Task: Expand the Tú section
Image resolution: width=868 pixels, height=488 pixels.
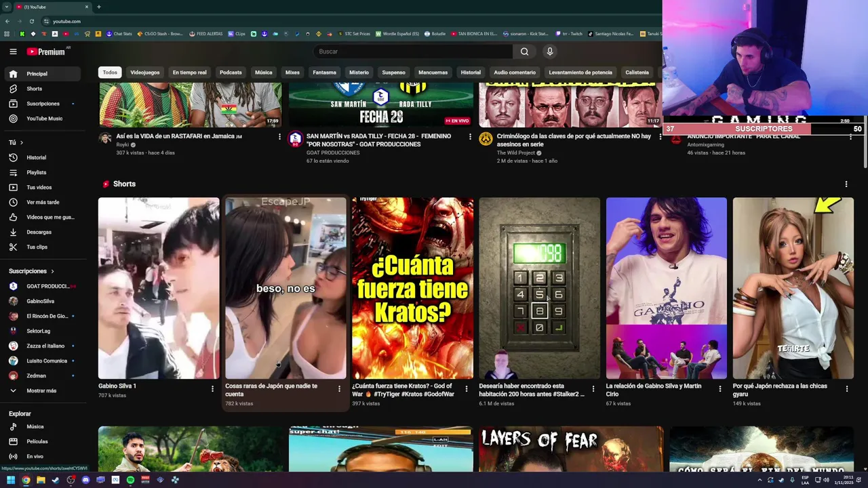Action: [16, 142]
